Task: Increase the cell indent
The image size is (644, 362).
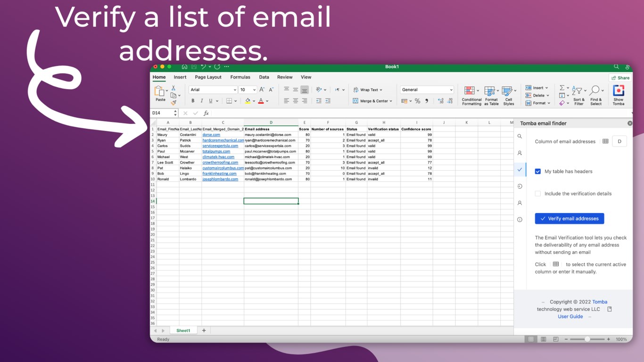Action: 328,101
